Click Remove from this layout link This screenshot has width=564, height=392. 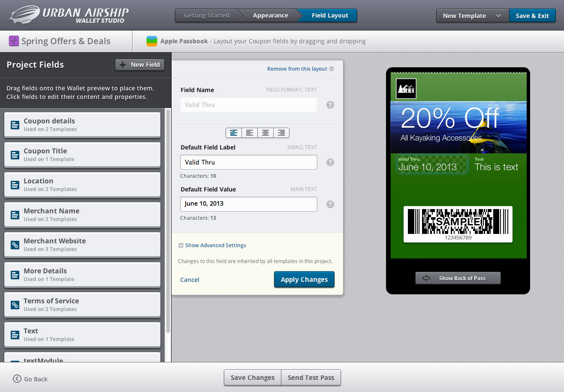tap(297, 69)
